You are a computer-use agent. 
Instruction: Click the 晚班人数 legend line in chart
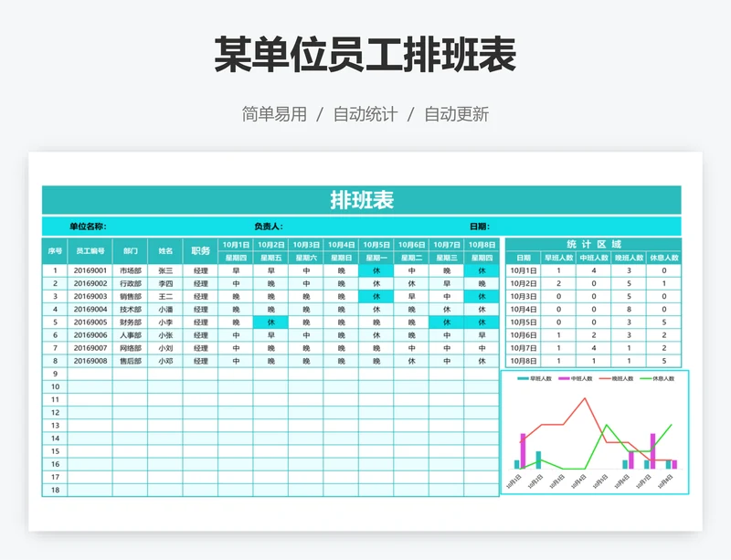pos(605,378)
